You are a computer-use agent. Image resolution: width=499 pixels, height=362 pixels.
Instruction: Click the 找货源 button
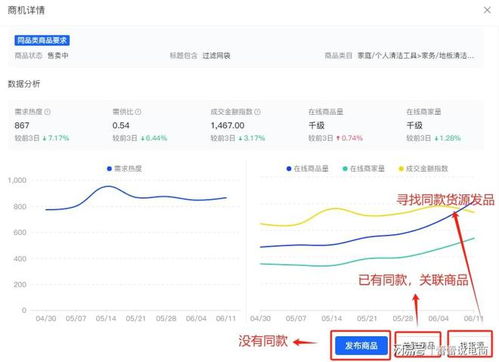[470, 345]
